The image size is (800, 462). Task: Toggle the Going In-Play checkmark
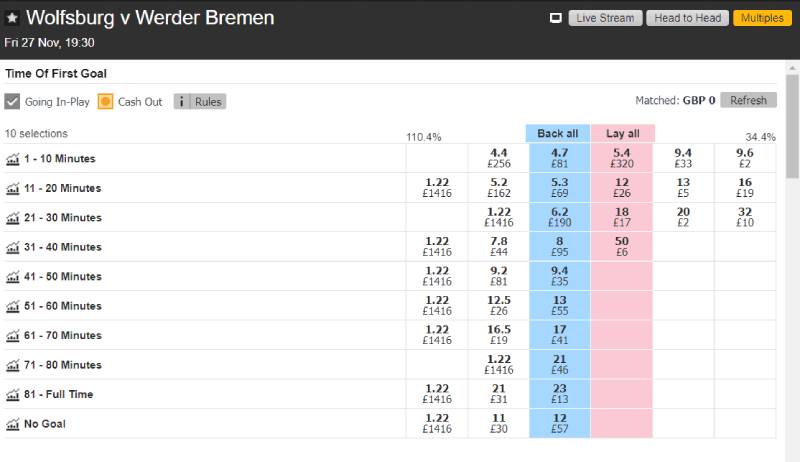[x=12, y=101]
